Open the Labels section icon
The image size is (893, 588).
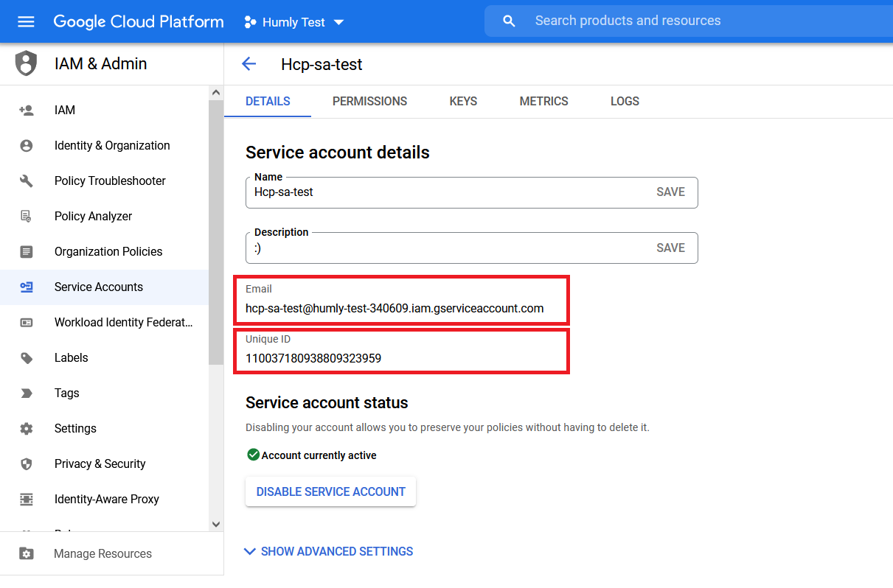(27, 357)
